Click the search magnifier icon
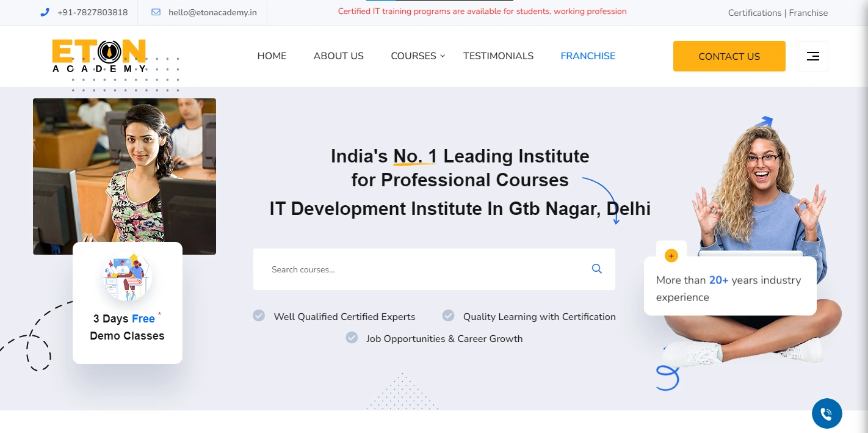The image size is (868, 433). click(597, 269)
